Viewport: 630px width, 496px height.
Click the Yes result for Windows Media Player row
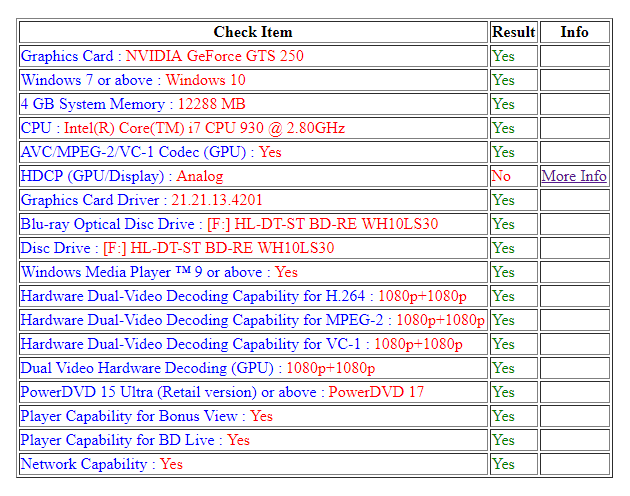(x=503, y=272)
